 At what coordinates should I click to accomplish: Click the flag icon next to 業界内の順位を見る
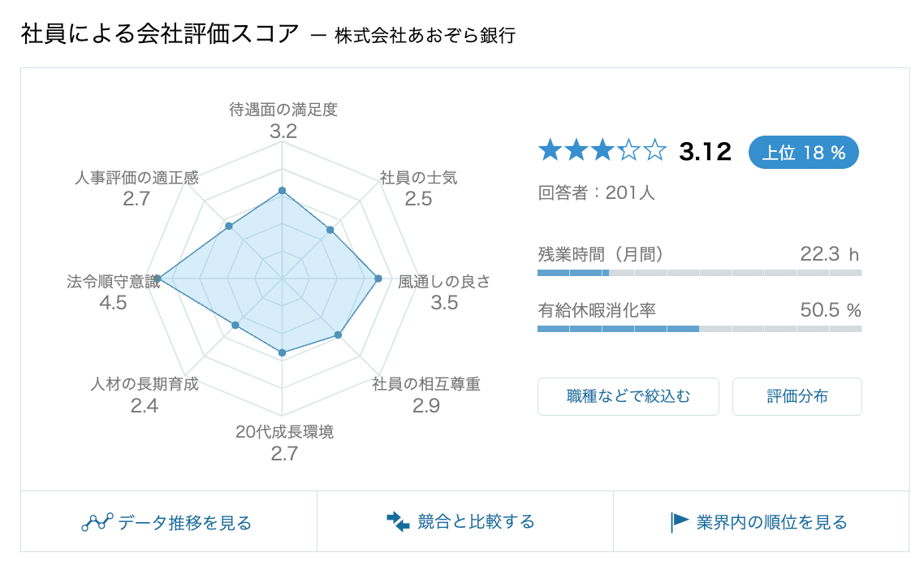click(678, 522)
